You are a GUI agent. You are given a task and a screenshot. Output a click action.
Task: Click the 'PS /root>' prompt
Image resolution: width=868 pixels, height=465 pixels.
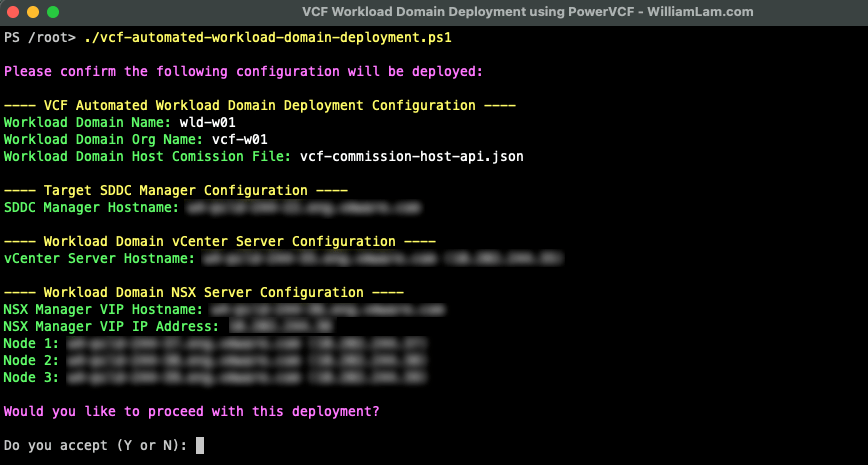click(40, 38)
